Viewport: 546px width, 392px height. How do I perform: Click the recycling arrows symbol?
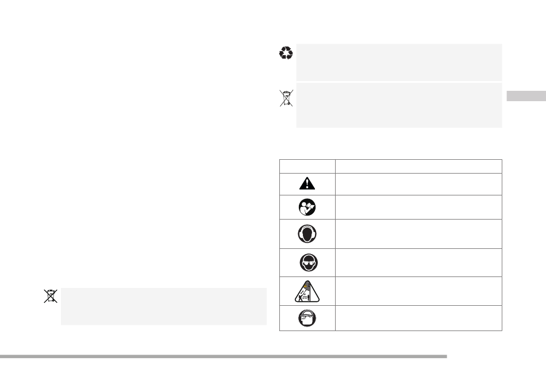(286, 53)
